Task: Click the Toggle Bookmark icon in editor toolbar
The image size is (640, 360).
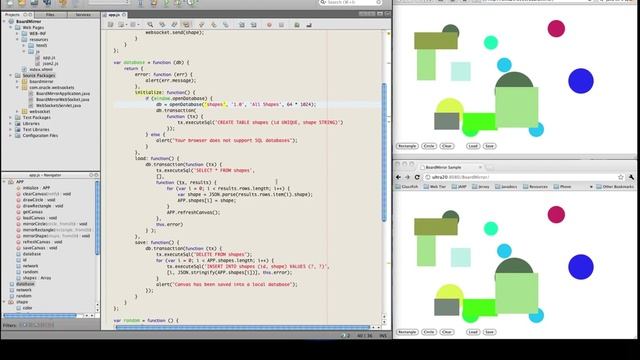Action: (x=226, y=25)
